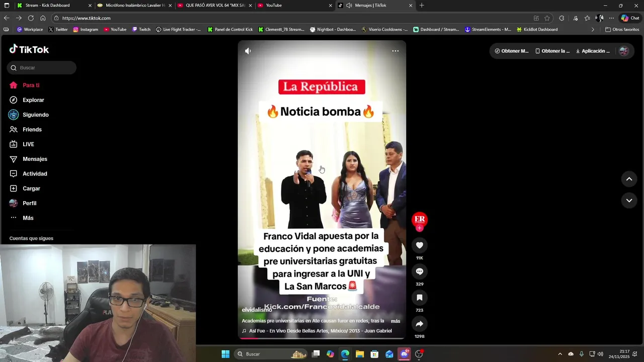Image resolution: width=644 pixels, height=362 pixels.
Task: Add page to favorites with star icon
Action: [x=547, y=18]
